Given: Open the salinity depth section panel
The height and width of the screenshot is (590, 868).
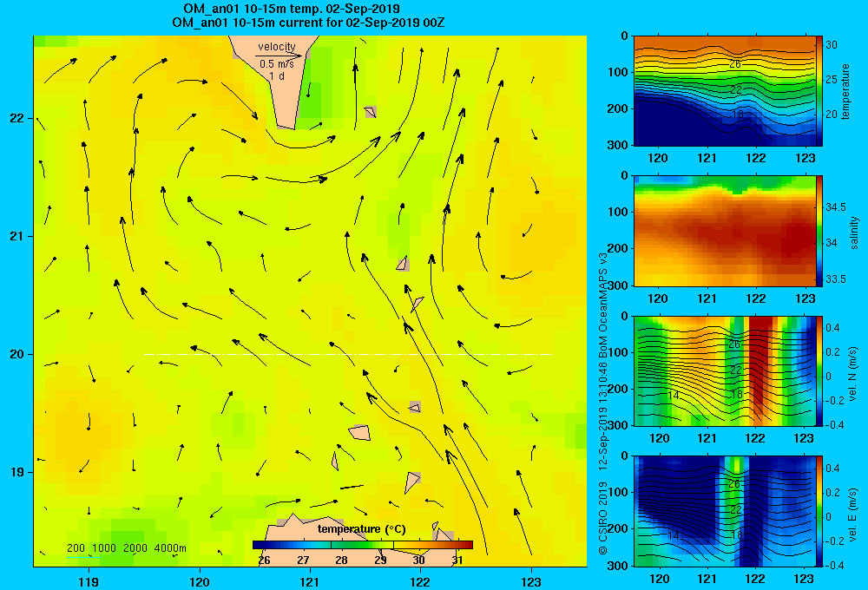Looking at the screenshot, I should (x=725, y=231).
